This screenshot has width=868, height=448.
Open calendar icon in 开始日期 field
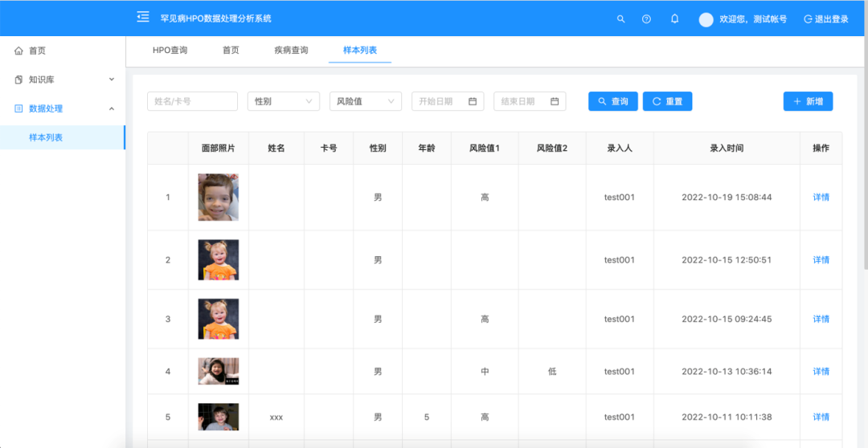point(473,101)
